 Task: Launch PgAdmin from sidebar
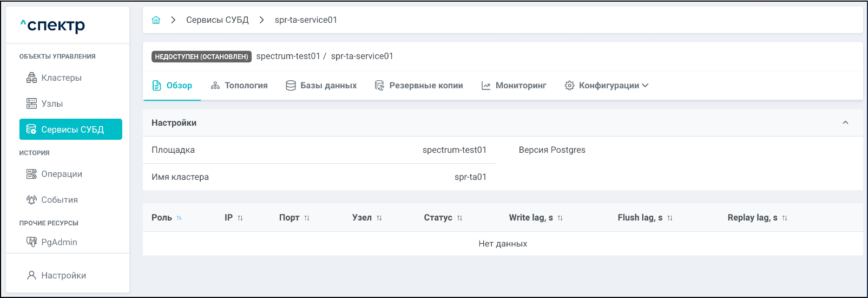tap(59, 242)
